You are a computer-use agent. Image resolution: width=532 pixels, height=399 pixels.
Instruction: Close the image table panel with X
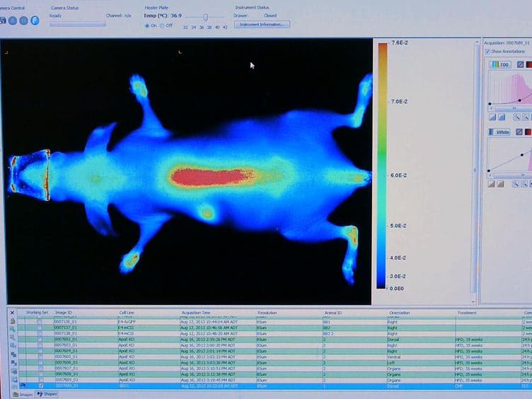coord(12,313)
